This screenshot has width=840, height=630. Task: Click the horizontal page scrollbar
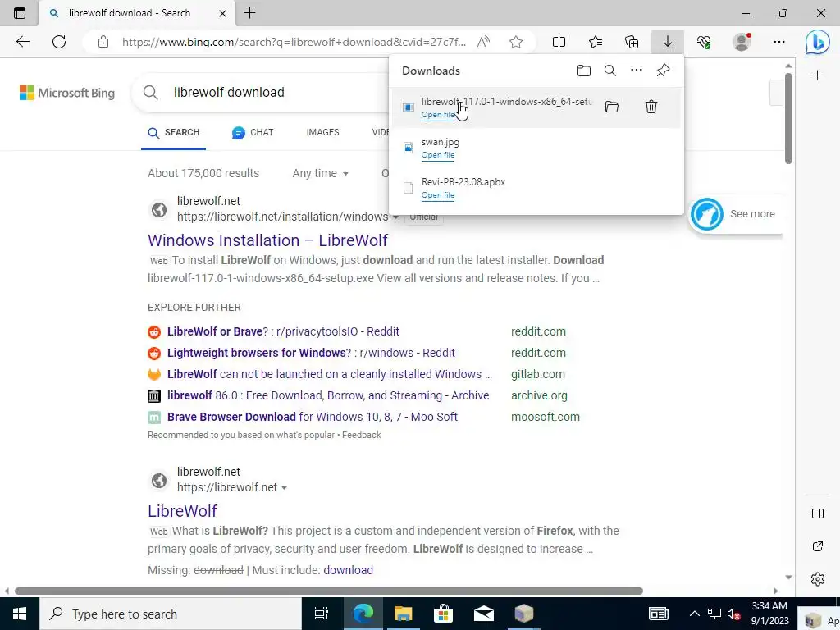[x=328, y=591]
